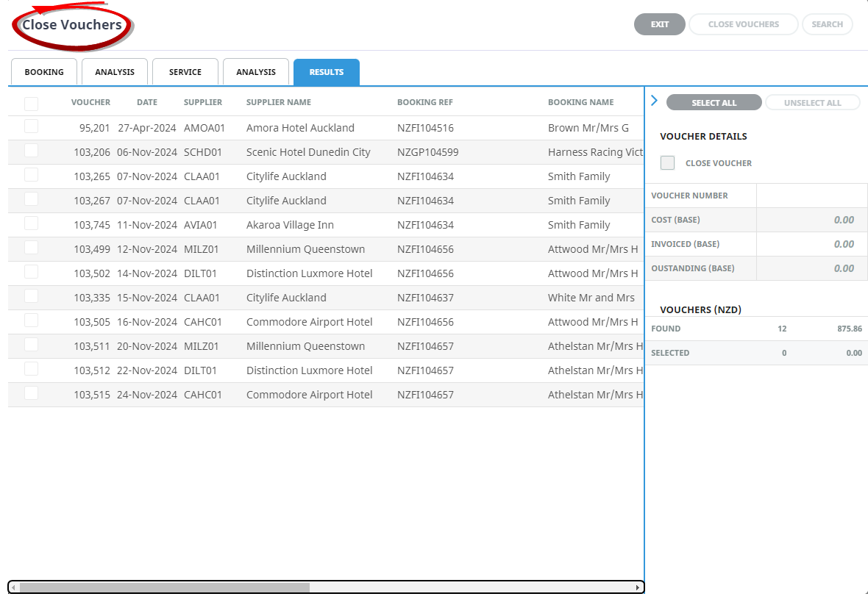868x602 pixels.
Task: Click the Invoiced (Base) value 0.00
Action: point(844,244)
